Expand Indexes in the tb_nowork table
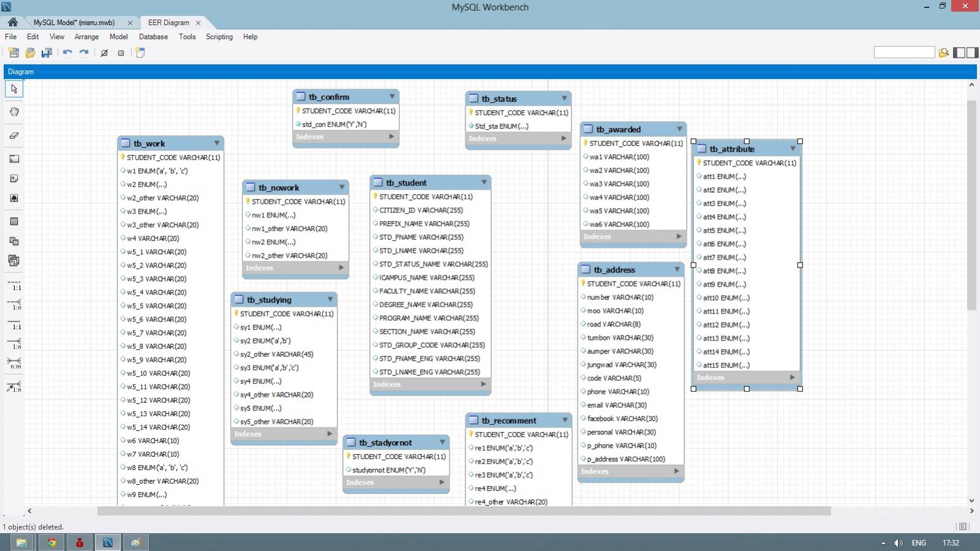The width and height of the screenshot is (980, 551). [341, 268]
